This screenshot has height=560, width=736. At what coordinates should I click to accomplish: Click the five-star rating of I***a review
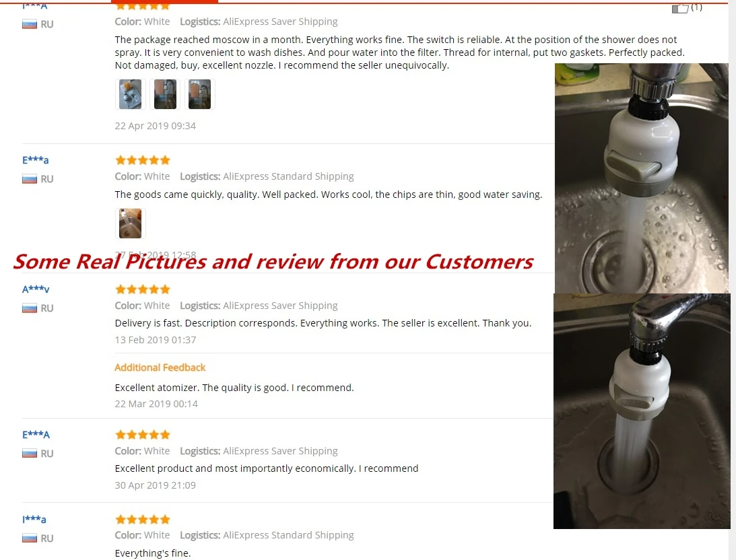143,519
